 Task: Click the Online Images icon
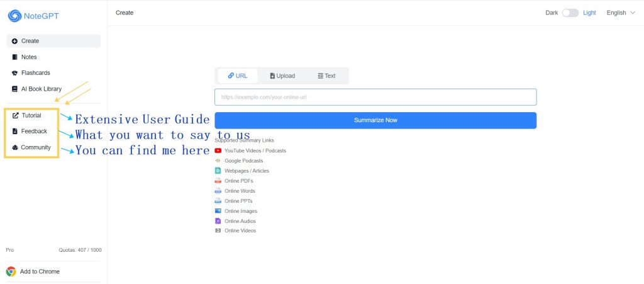[x=218, y=211]
